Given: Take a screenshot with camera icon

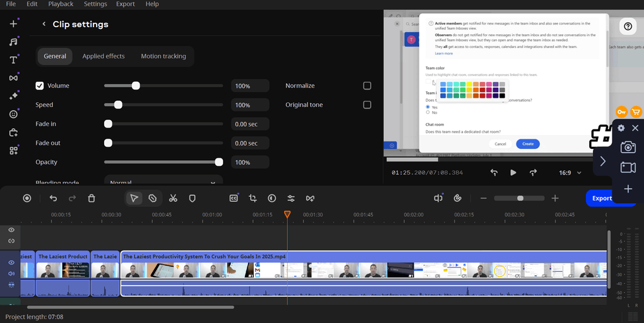Looking at the screenshot, I should pos(628,147).
